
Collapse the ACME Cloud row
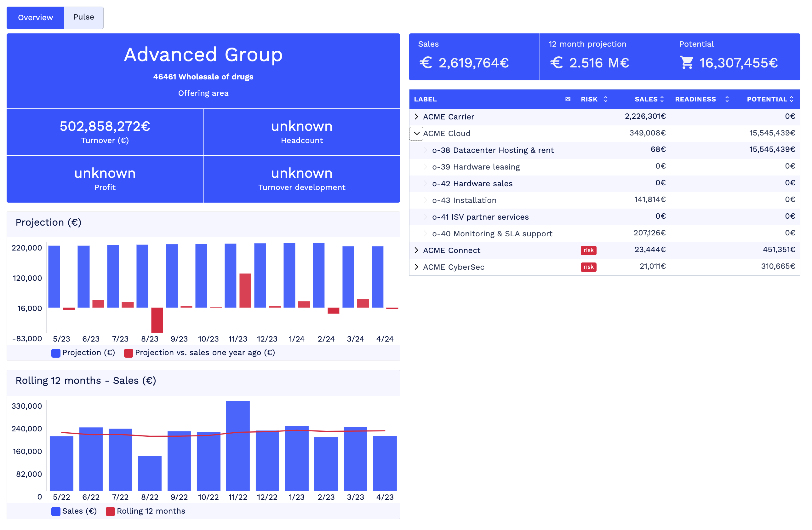[416, 133]
